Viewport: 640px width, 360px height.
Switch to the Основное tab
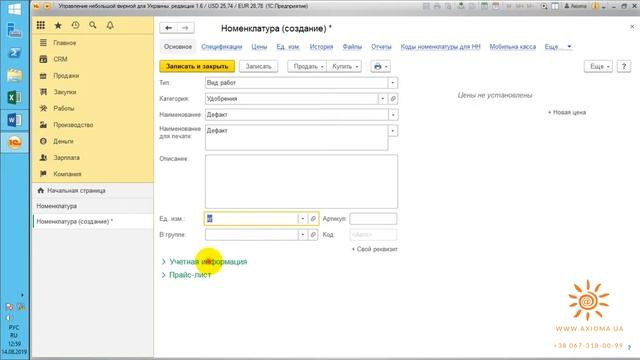[178, 47]
